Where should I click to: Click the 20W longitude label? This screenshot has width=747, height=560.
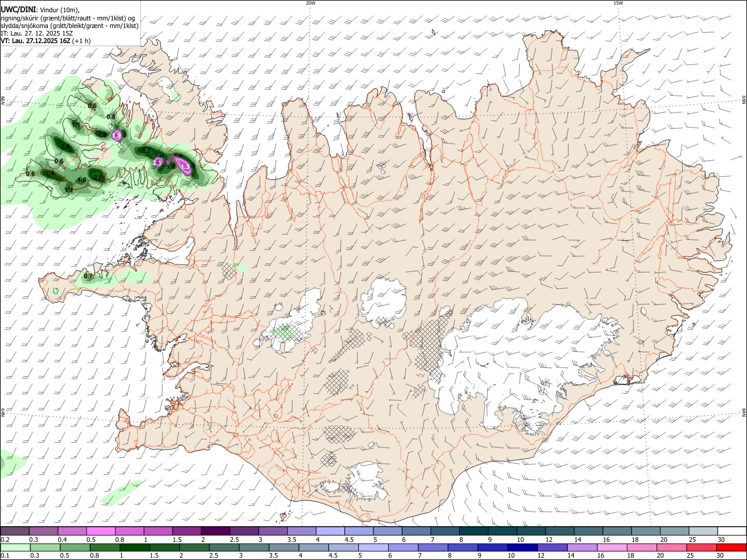point(310,3)
